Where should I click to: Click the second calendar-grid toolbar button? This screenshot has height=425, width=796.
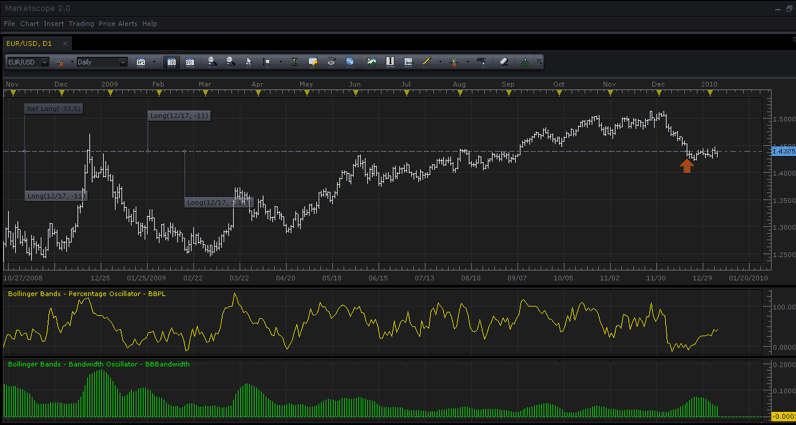point(190,62)
